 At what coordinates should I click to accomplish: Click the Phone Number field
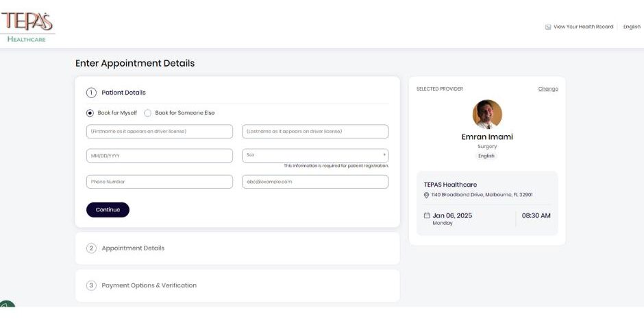(x=160, y=182)
